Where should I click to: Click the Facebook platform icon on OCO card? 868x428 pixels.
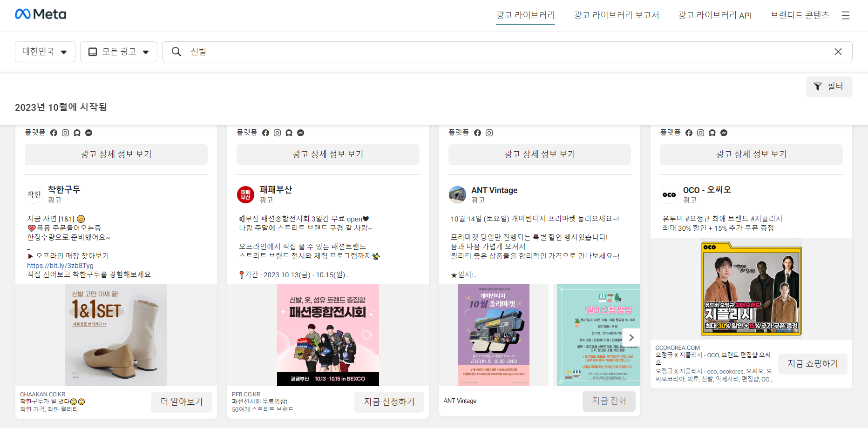689,133
